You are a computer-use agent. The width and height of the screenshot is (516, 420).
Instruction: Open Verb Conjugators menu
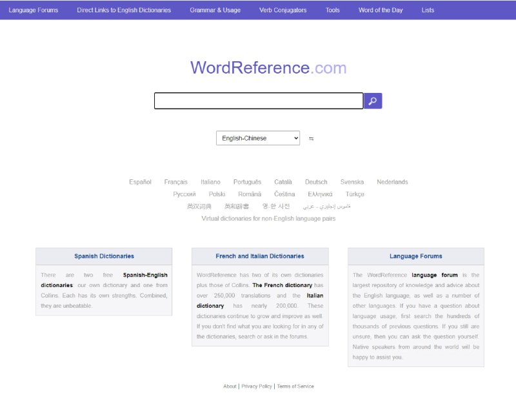[283, 10]
